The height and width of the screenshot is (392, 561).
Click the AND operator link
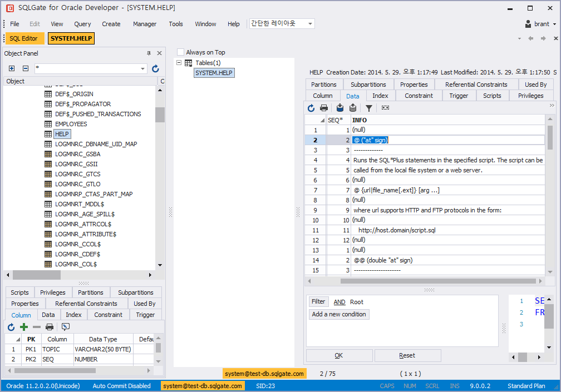point(339,302)
